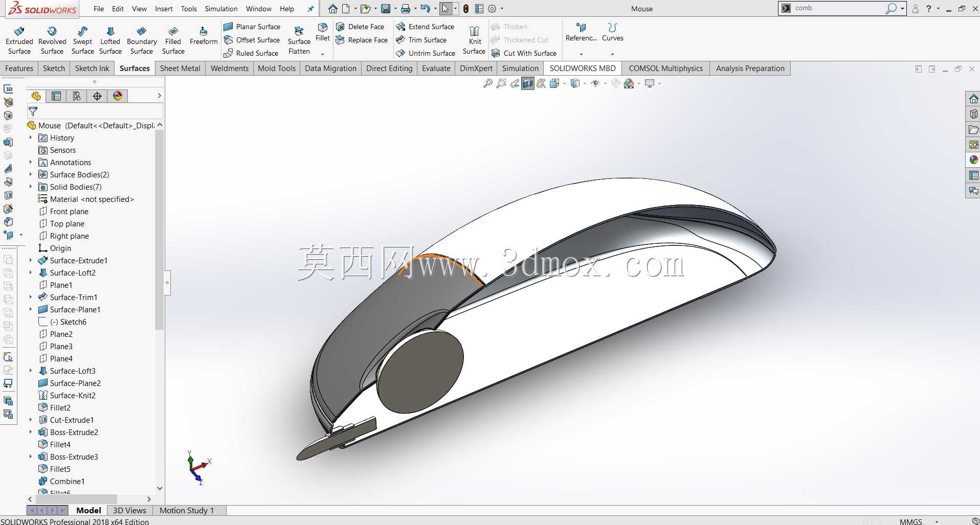
Task: Create a Planar Surface
Action: click(252, 27)
